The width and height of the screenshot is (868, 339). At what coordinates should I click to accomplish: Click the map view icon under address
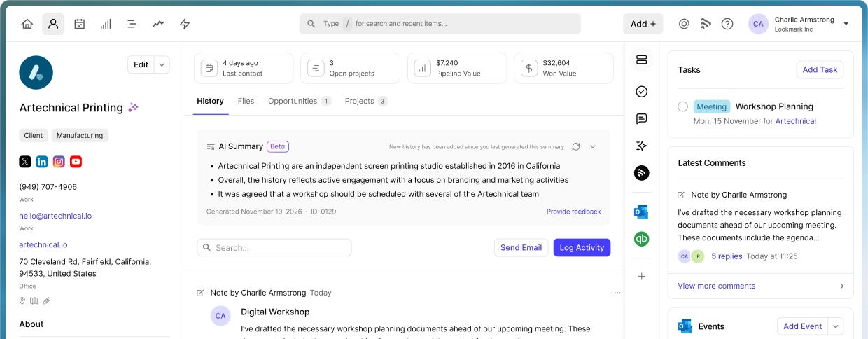(34, 300)
